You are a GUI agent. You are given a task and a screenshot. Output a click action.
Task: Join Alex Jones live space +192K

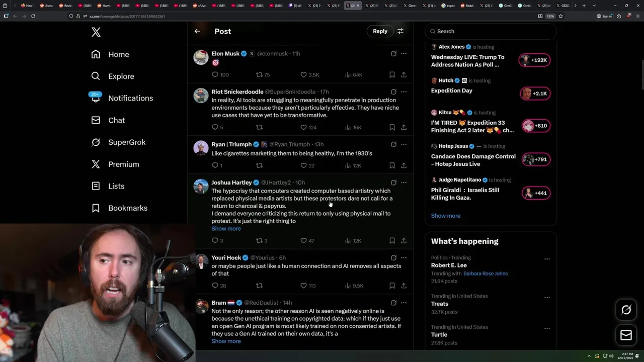point(535,60)
